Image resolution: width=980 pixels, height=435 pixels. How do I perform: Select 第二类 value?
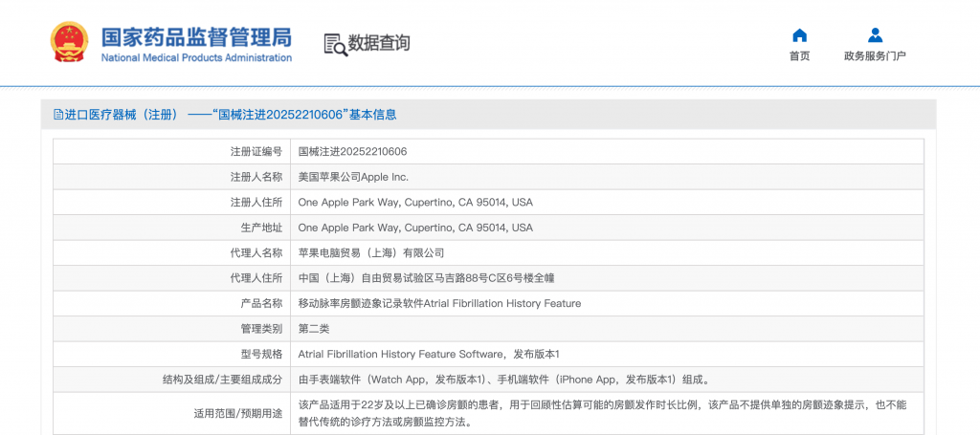314,328
